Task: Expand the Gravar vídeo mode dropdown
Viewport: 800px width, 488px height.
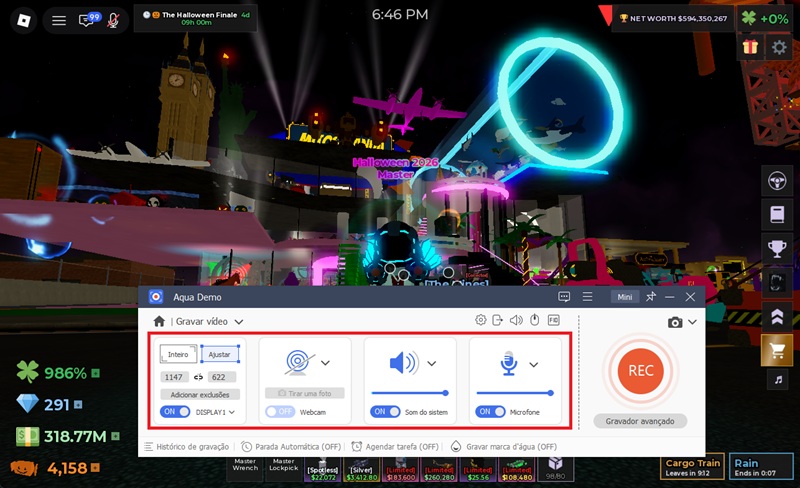Action: [239, 322]
